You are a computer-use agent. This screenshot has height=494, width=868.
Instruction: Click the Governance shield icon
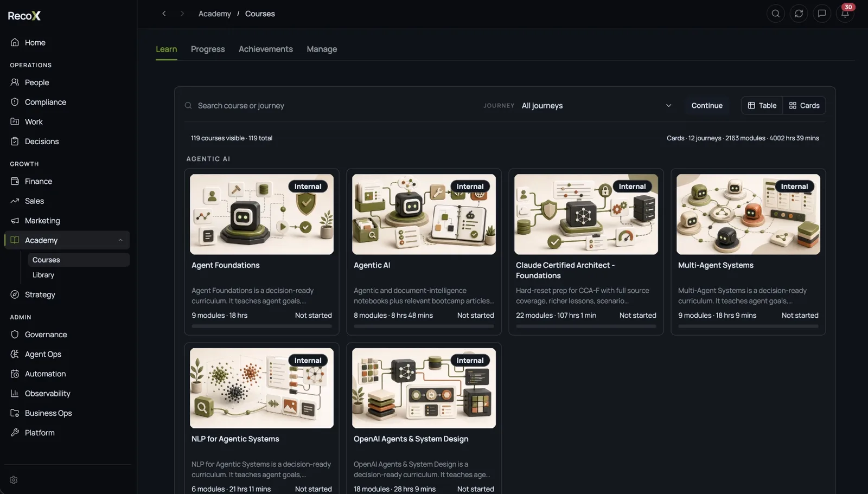[15, 335]
